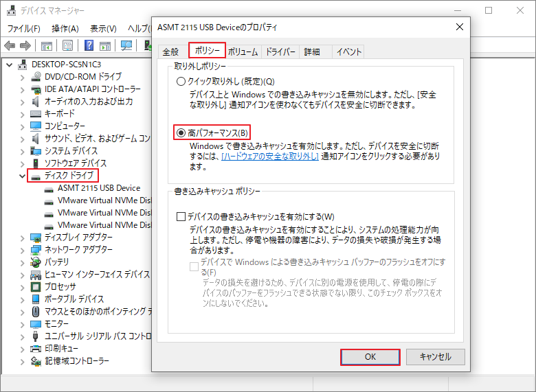Image resolution: width=536 pixels, height=392 pixels.
Task: Click the Forward arrow toolbar icon
Action: pos(25,45)
